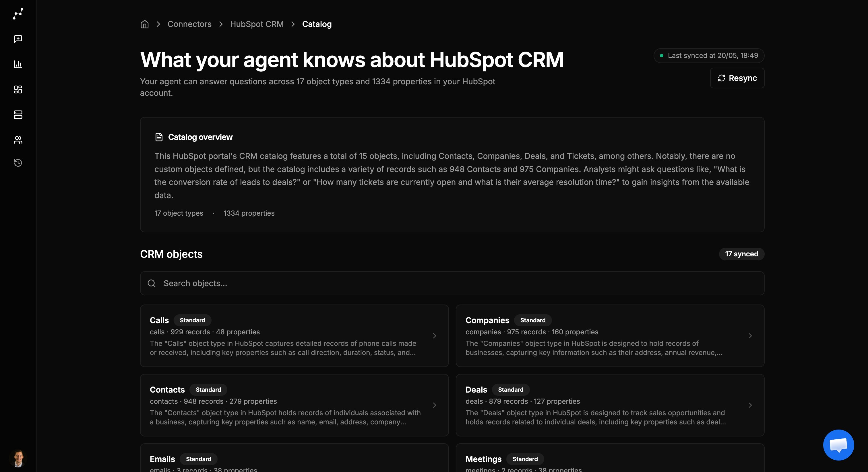Viewport: 868px width, 472px height.
Task: Focus the Search objects input field
Action: (x=452, y=284)
